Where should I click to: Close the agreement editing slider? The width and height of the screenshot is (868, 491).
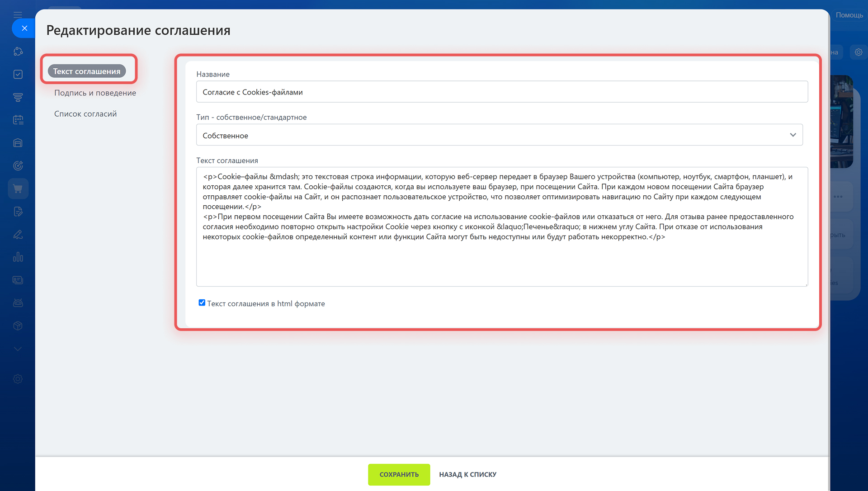[x=24, y=28]
